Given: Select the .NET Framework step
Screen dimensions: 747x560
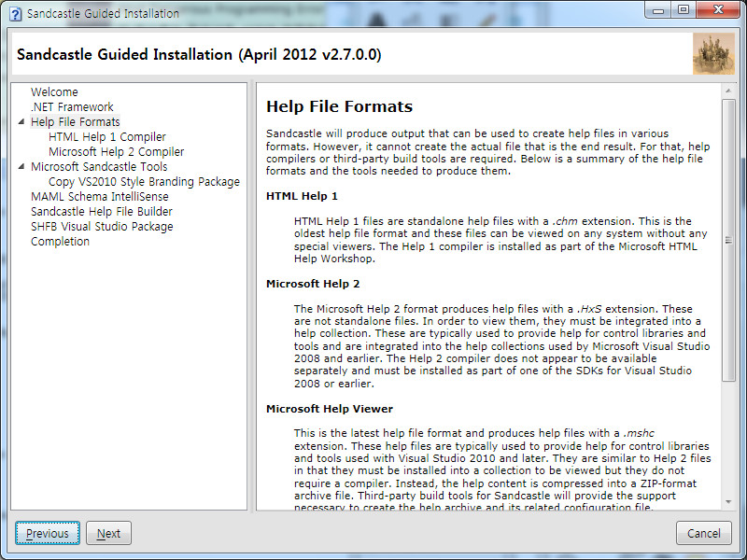Looking at the screenshot, I should pyautogui.click(x=71, y=106).
